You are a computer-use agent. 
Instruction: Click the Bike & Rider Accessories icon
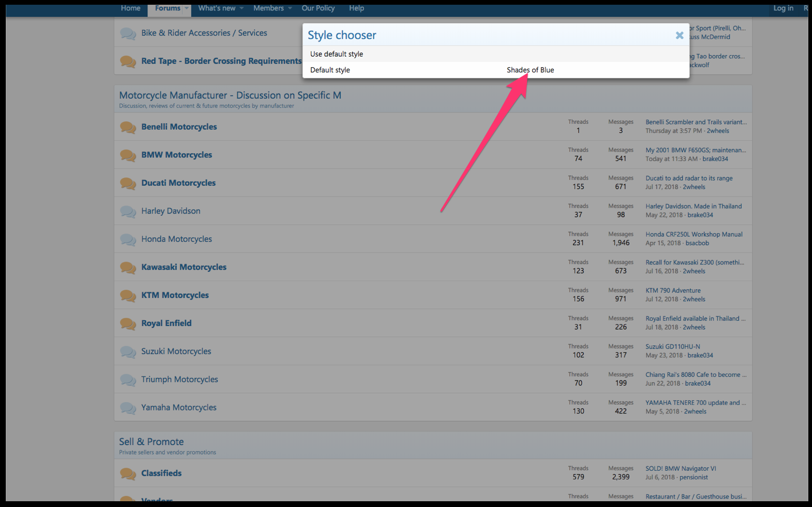pos(128,34)
